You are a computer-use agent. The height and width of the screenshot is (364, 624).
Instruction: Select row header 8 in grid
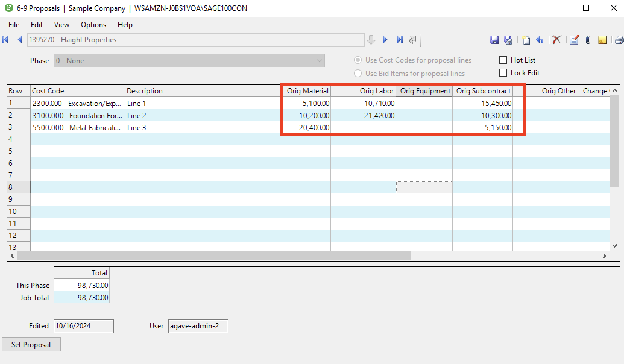(x=19, y=187)
